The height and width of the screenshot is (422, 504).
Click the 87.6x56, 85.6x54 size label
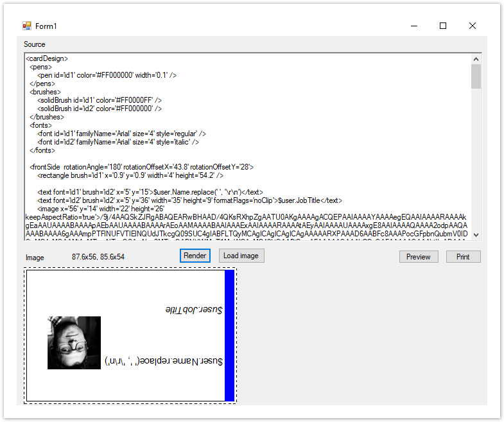pyautogui.click(x=98, y=257)
